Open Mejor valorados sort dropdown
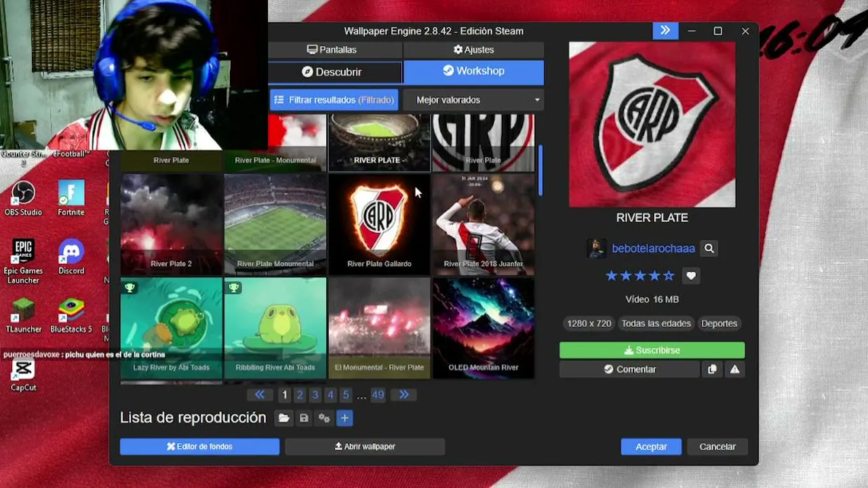The height and width of the screenshot is (488, 868). click(x=473, y=100)
